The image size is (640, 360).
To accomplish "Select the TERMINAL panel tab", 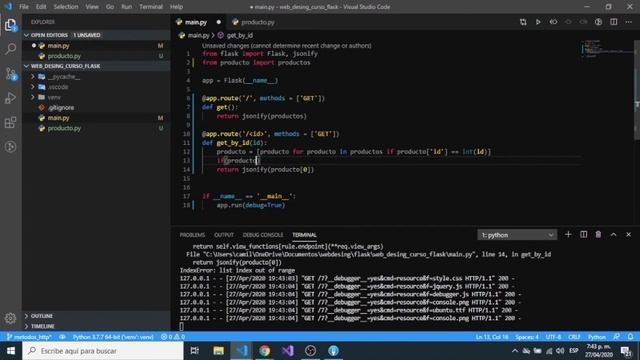I will (304, 235).
